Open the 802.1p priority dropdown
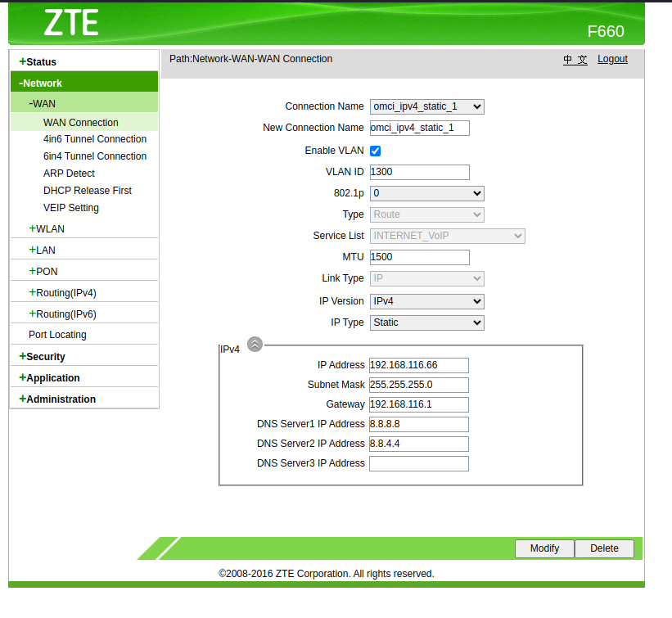This screenshot has width=672, height=618. (x=426, y=193)
